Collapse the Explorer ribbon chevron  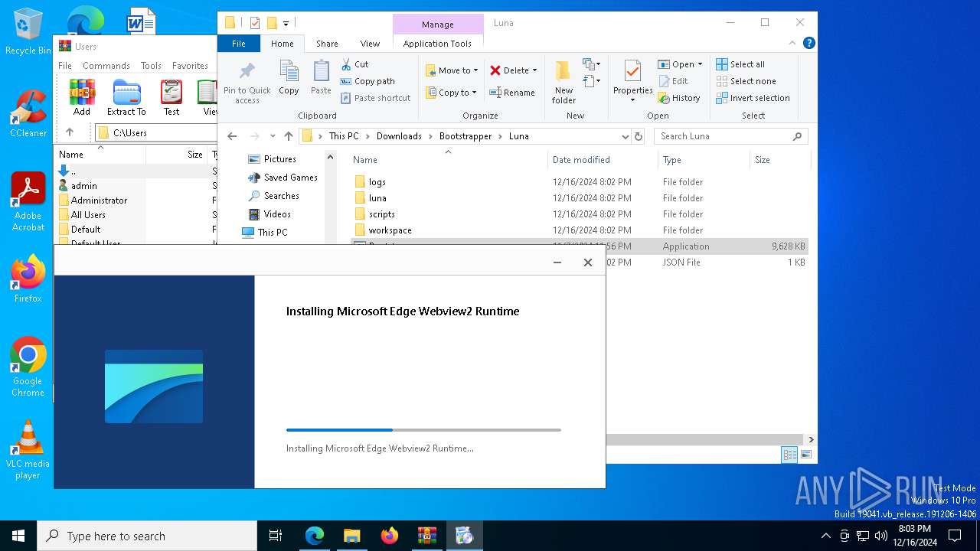point(793,44)
